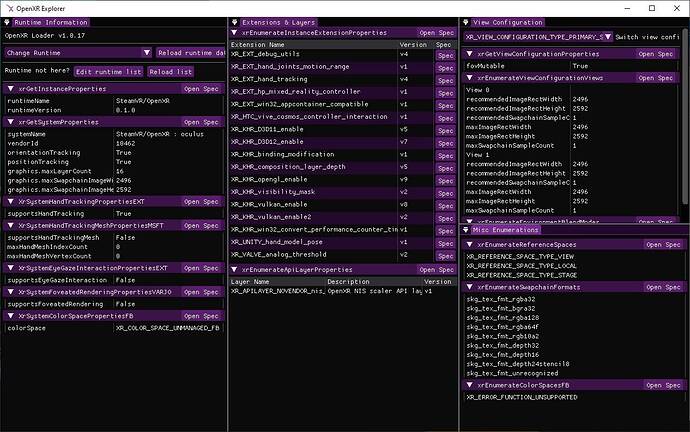Click XR_ERROR_FUNCTION_UNSUPPORTED text
The height and width of the screenshot is (432, 690).
(521, 397)
